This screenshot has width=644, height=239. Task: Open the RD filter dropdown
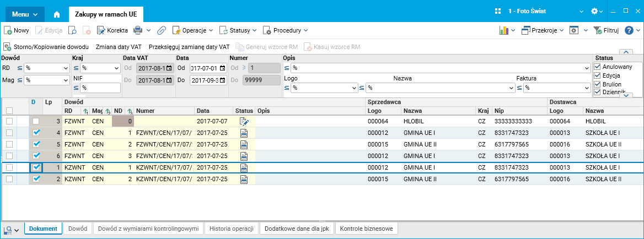(66, 68)
